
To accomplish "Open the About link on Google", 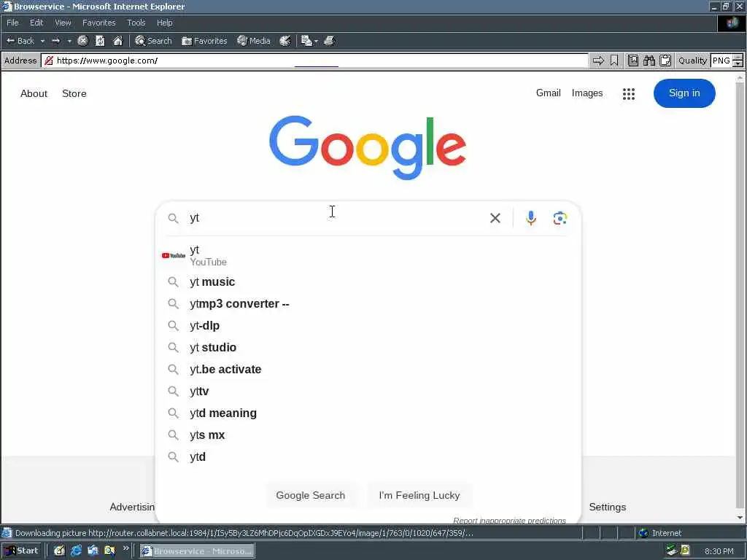I will pyautogui.click(x=34, y=93).
